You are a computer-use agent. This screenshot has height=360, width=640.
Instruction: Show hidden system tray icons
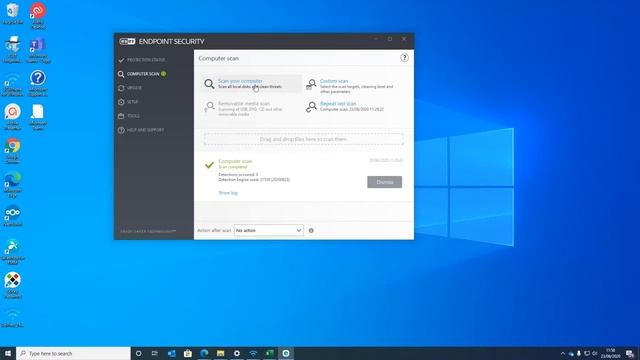pyautogui.click(x=563, y=353)
